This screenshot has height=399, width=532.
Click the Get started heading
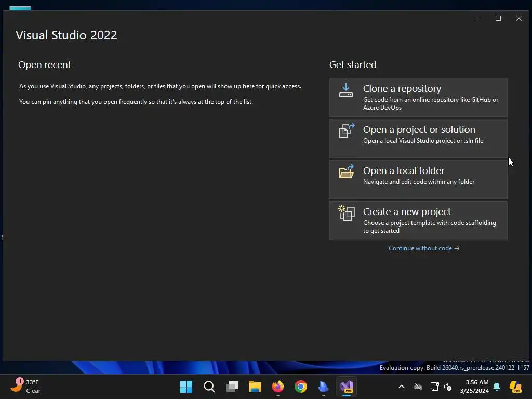coord(353,64)
